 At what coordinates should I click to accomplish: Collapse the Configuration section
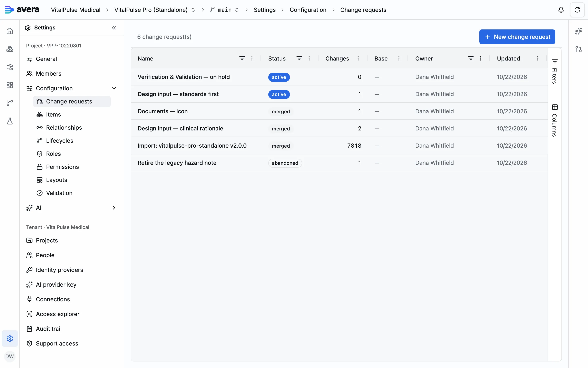(x=114, y=88)
